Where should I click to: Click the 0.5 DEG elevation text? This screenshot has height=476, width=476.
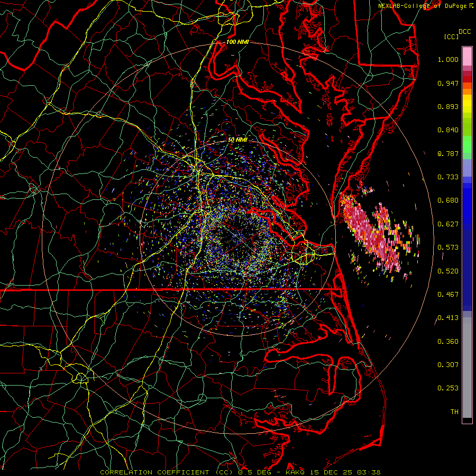254,472
